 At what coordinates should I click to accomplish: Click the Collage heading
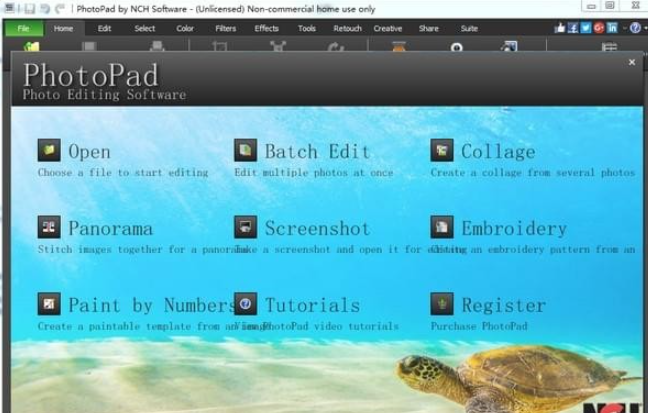point(498,152)
